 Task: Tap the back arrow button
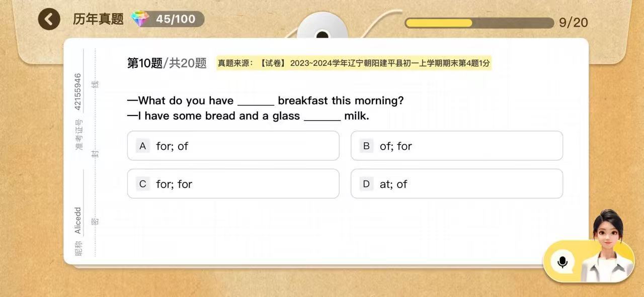click(49, 20)
